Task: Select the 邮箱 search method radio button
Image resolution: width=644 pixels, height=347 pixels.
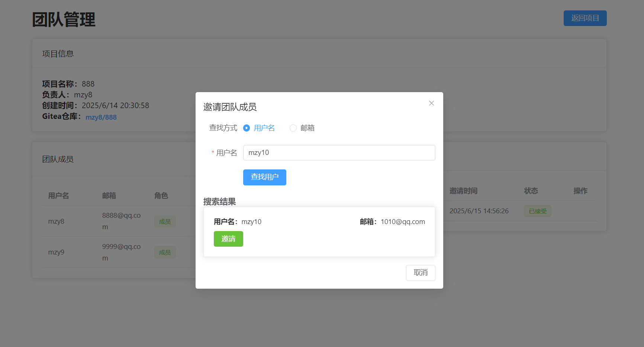Action: 293,128
